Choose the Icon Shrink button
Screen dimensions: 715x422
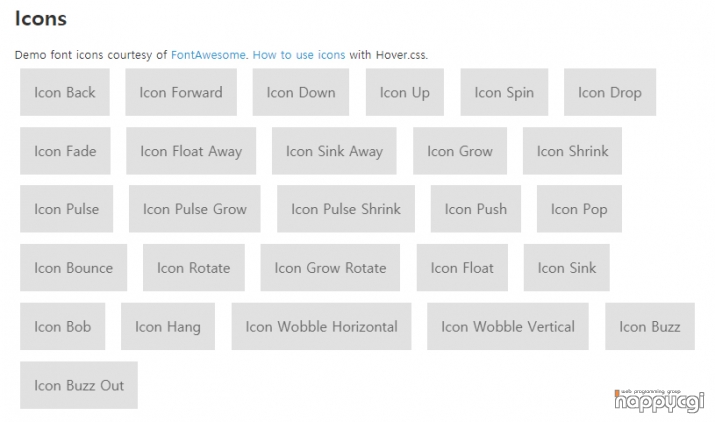tap(572, 151)
